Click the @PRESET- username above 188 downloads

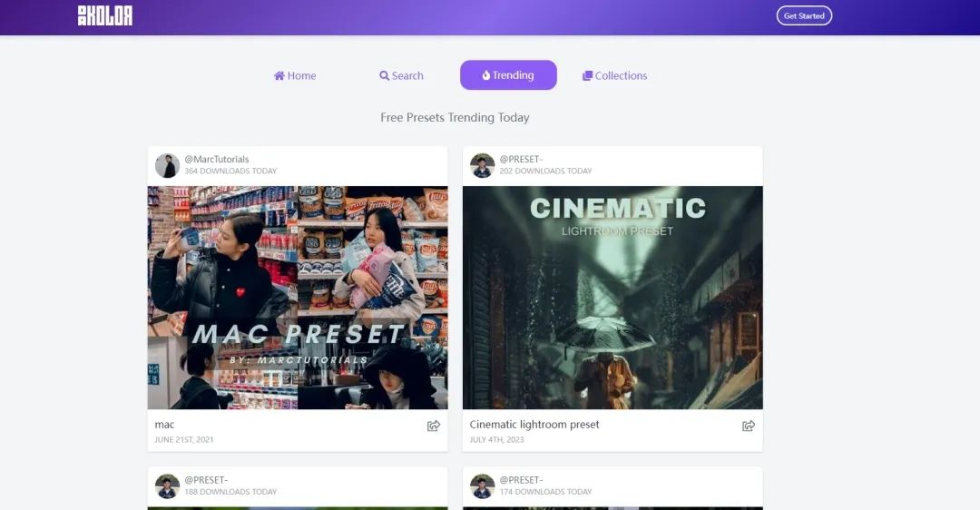coord(206,480)
